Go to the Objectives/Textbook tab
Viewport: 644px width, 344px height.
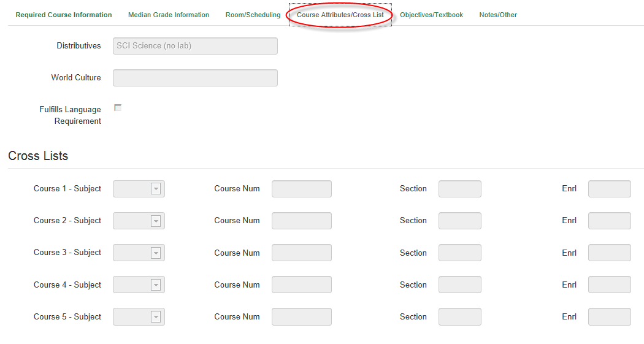click(x=431, y=15)
